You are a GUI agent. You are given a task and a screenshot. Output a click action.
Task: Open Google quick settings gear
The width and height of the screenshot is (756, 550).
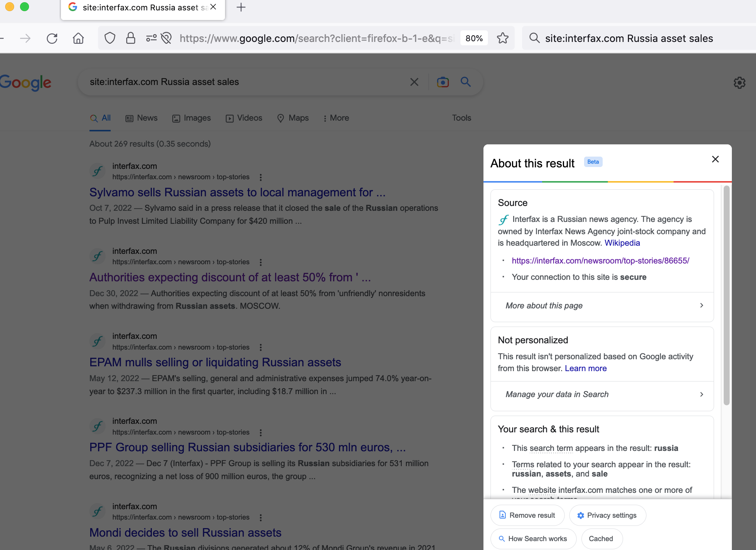739,83
